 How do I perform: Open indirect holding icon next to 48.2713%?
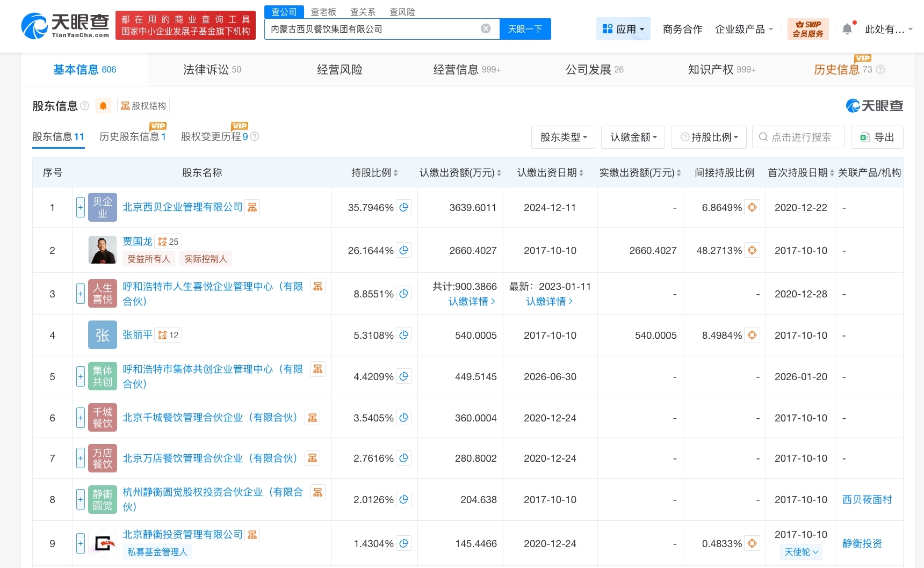752,251
